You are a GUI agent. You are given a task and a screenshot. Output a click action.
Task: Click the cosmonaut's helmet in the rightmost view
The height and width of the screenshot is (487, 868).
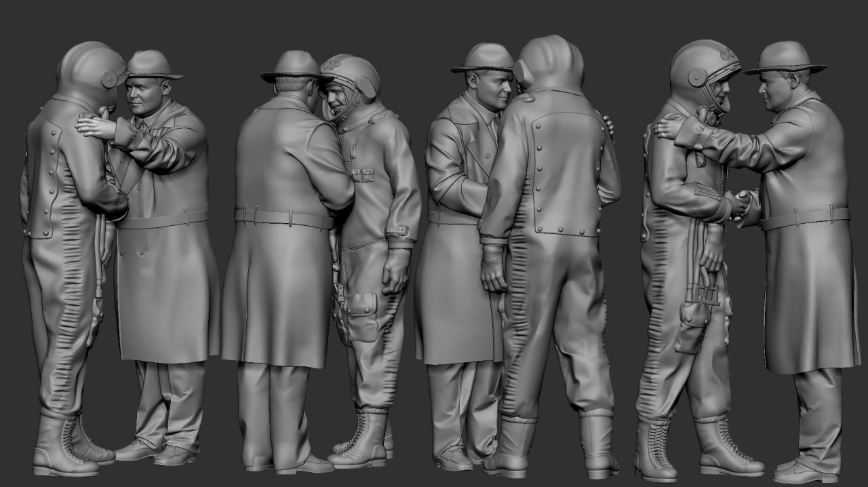pos(702,68)
